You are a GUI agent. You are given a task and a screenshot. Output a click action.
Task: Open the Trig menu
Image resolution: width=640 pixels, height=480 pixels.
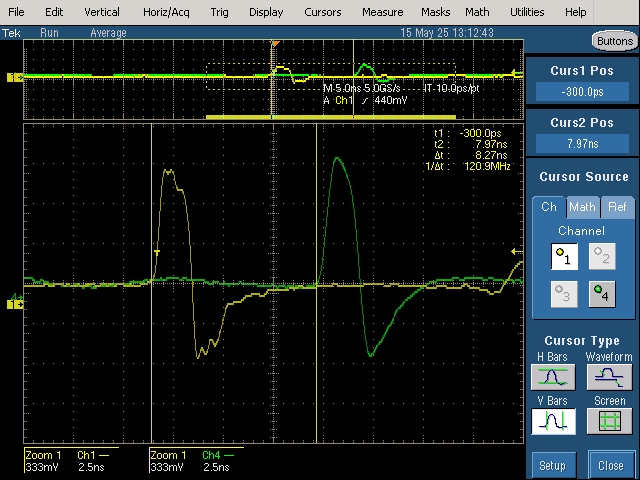219,12
